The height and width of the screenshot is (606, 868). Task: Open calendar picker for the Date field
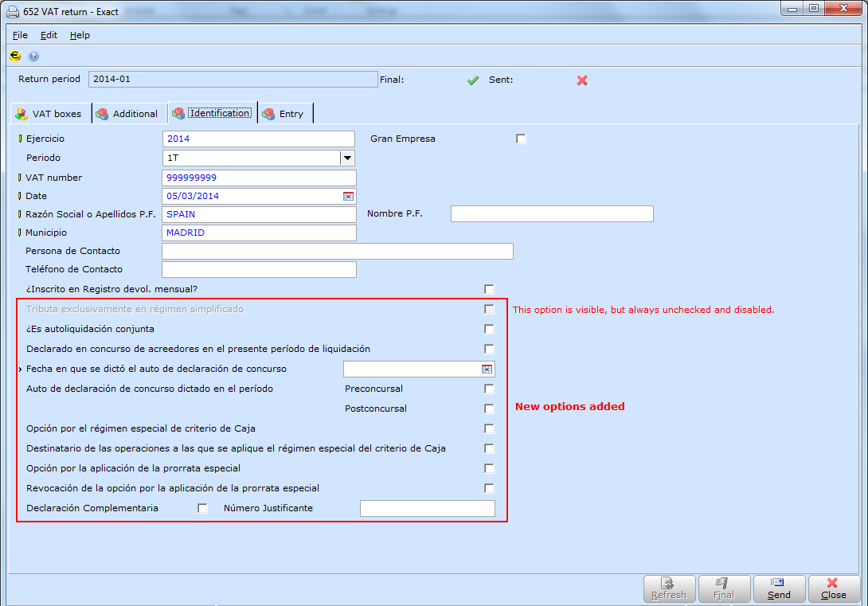click(x=348, y=196)
